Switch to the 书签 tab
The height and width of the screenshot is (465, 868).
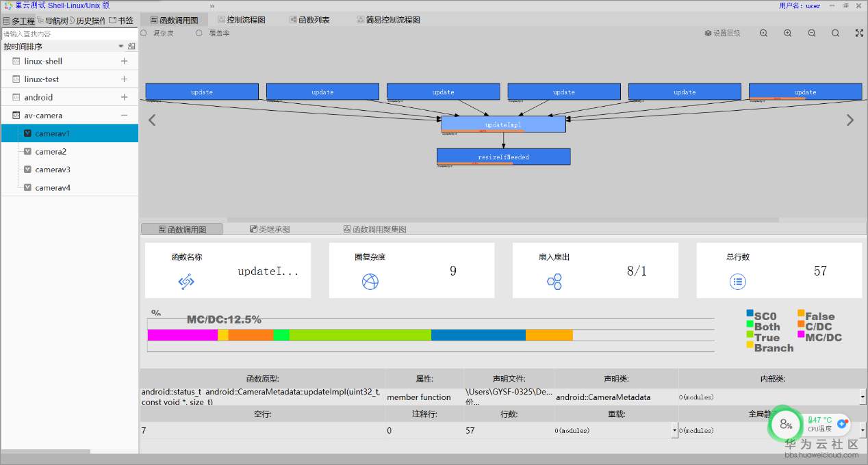[122, 21]
